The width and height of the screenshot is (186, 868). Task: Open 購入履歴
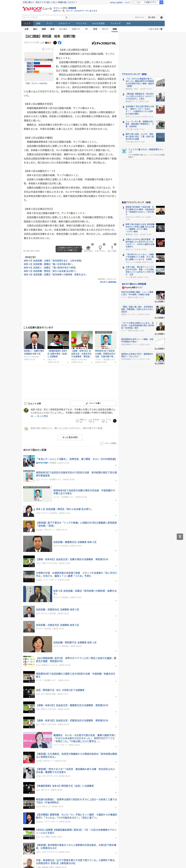(152, 18)
